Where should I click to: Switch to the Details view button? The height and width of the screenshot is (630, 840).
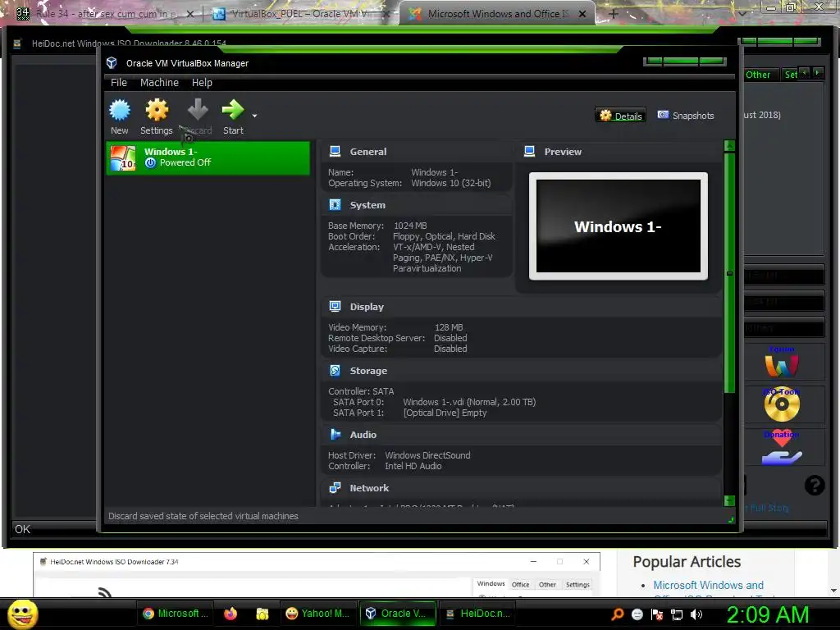click(x=620, y=116)
